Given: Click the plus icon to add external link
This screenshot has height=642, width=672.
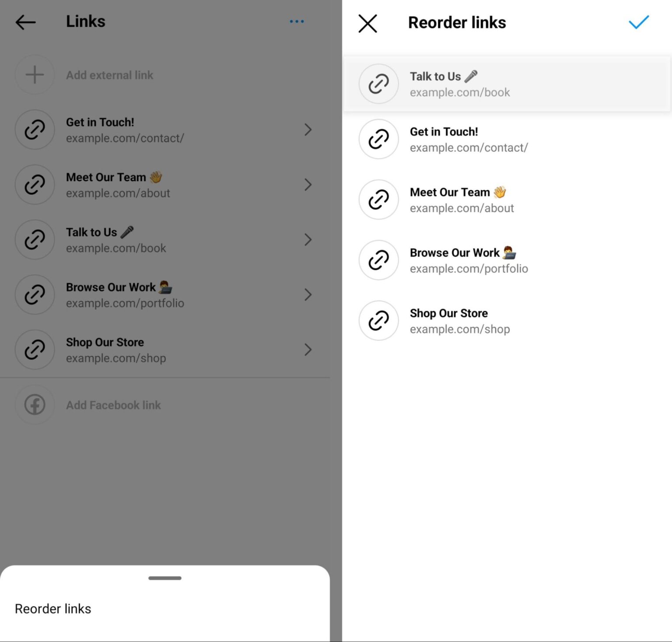Looking at the screenshot, I should point(35,74).
